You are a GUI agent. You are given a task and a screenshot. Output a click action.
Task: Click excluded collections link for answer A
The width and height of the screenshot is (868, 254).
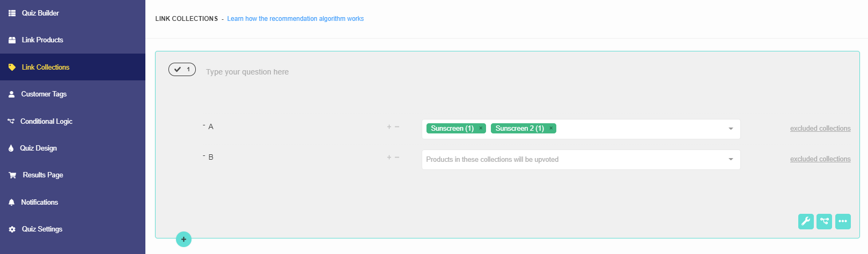(820, 129)
